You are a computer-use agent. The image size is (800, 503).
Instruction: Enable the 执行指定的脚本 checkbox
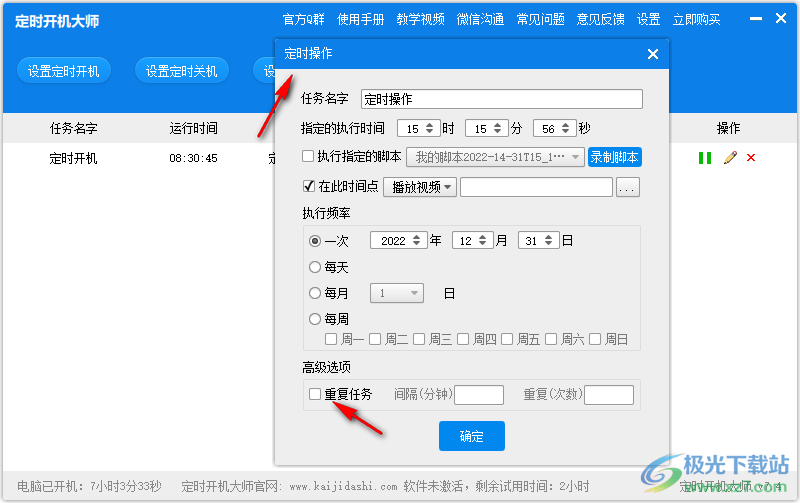click(x=308, y=156)
